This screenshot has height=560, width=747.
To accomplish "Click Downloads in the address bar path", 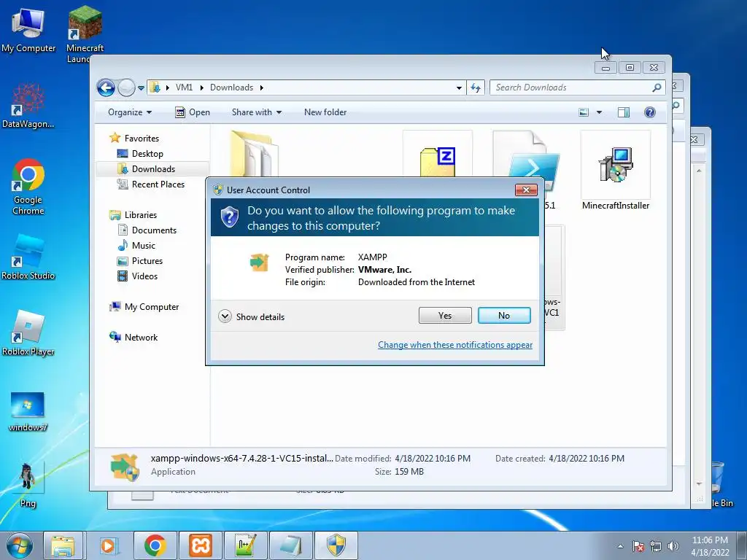I will 231,87.
